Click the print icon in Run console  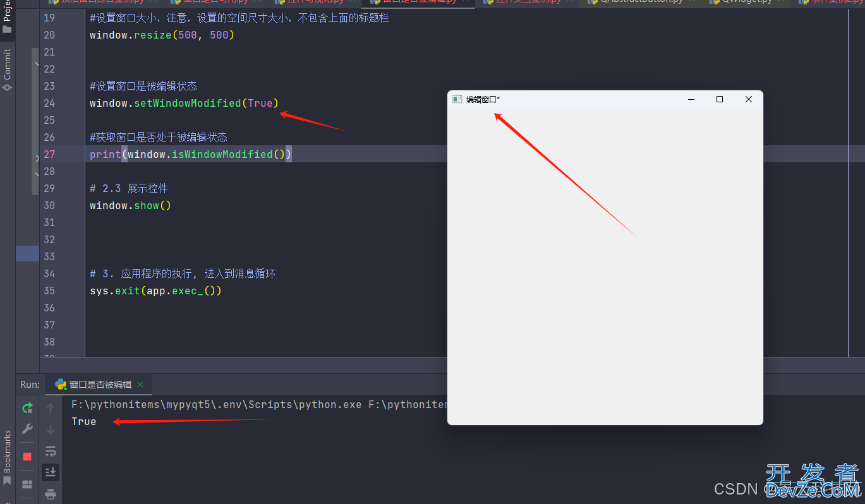51,494
